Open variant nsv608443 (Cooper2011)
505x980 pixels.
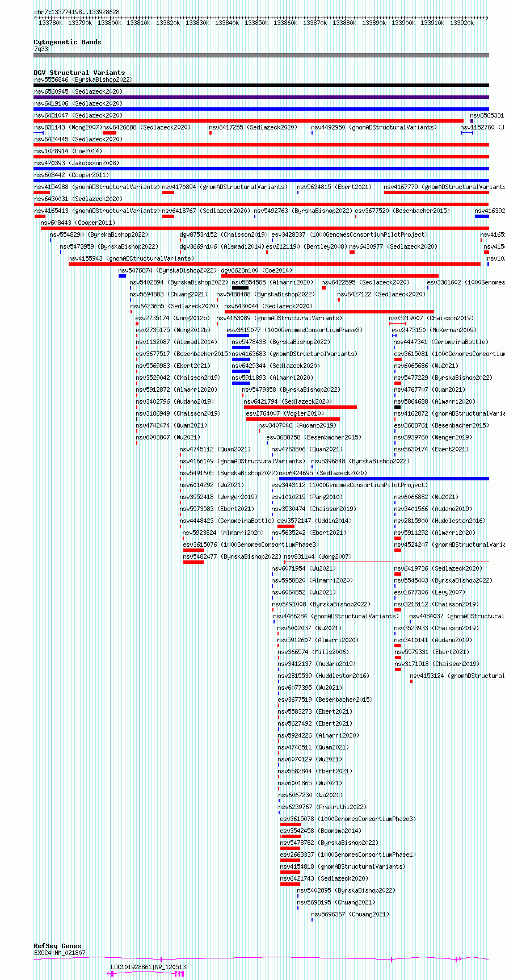tap(78, 223)
